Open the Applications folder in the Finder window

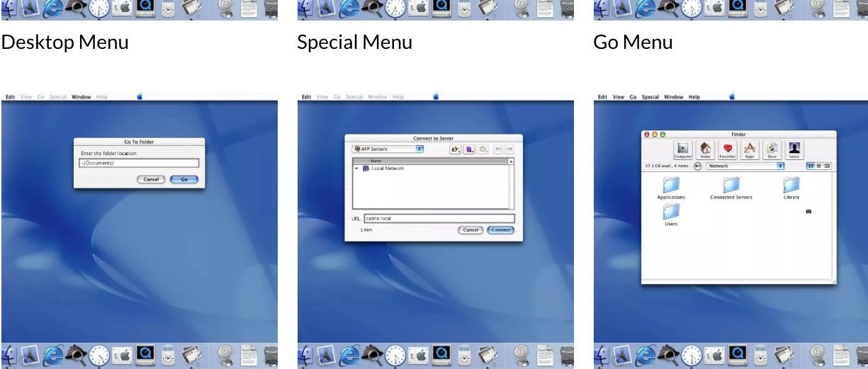pos(671,188)
